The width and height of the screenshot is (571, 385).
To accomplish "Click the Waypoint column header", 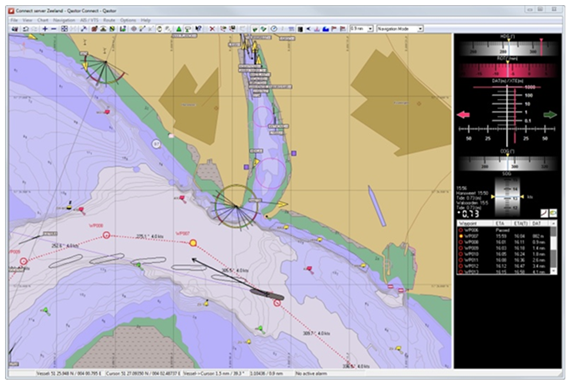I will click(x=474, y=223).
